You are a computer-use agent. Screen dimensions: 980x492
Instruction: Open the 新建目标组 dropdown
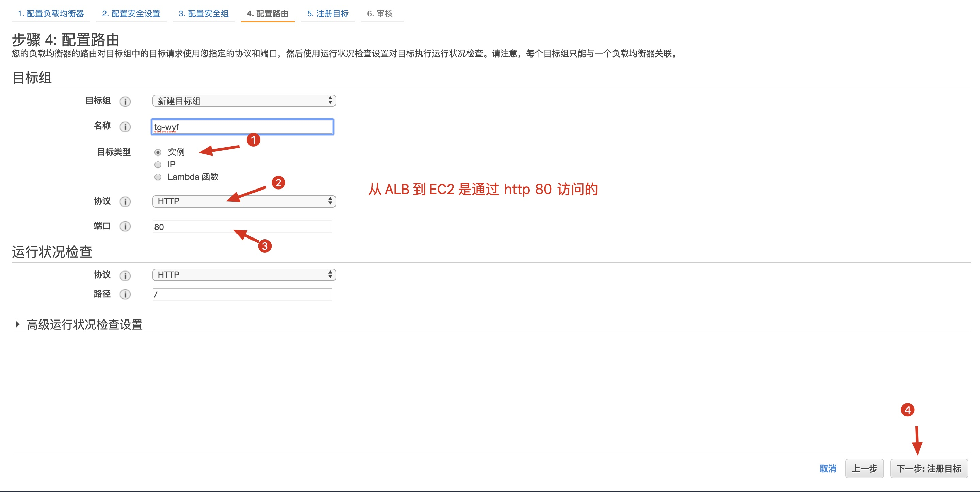click(244, 101)
